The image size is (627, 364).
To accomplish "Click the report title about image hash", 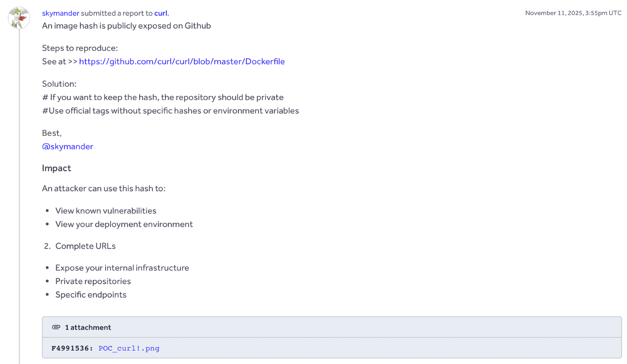I will tap(126, 26).
